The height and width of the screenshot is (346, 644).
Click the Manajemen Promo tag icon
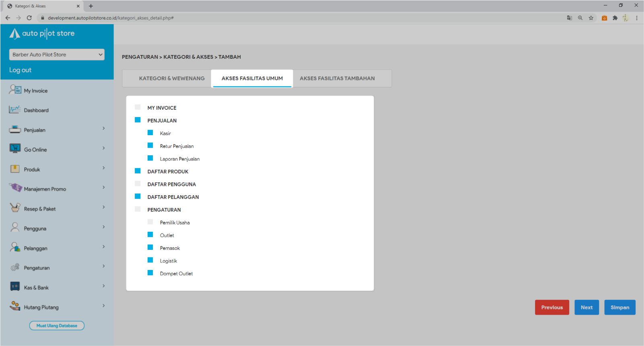point(15,188)
